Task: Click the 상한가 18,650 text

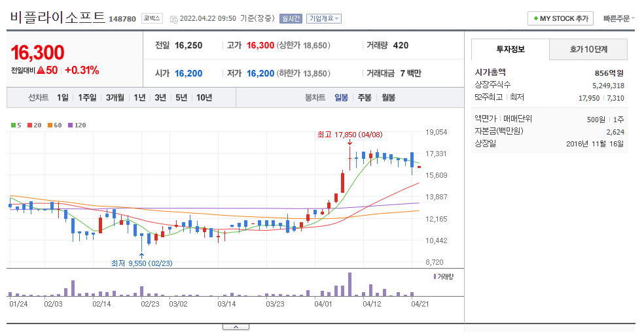Action: pos(303,46)
